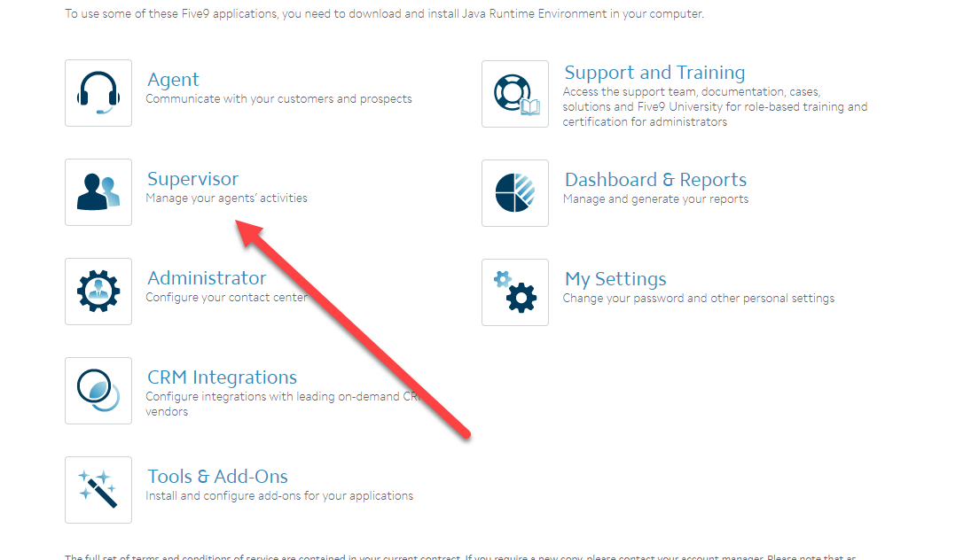The image size is (979, 560).
Task: Click the Support and Training lifebuoy icon
Action: [515, 94]
